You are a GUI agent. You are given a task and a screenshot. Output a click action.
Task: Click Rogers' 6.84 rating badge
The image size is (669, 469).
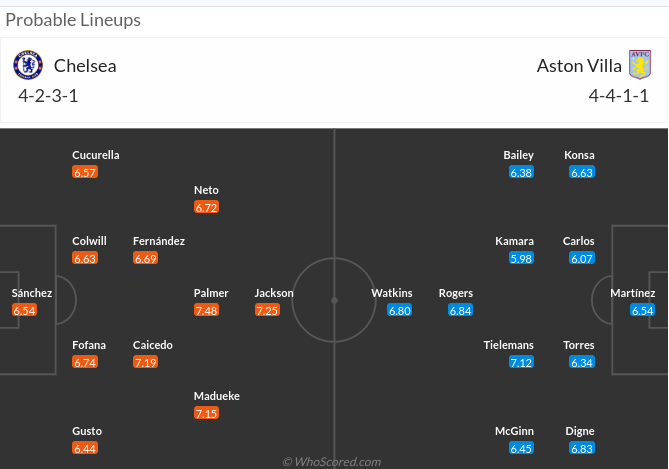[460, 311]
